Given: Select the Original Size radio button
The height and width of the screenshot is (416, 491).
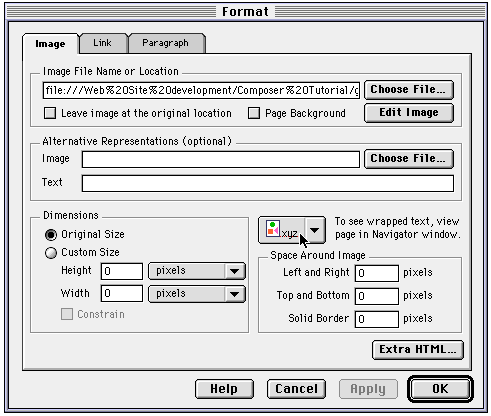Looking at the screenshot, I should tap(51, 235).
